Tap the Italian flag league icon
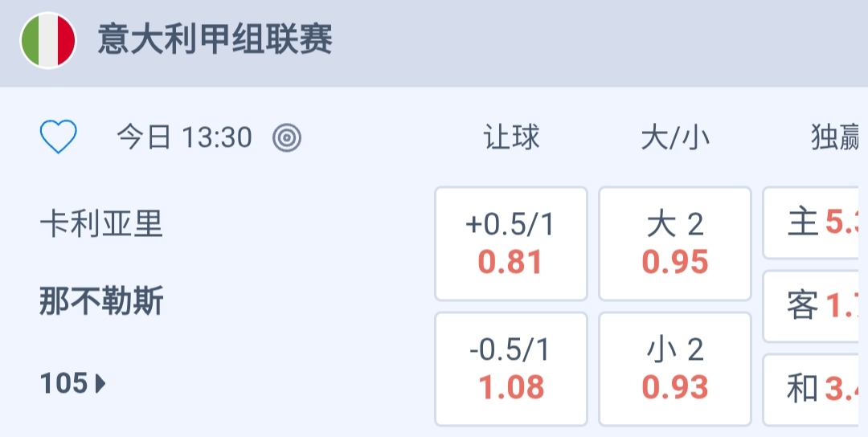This screenshot has width=868, height=437. tap(48, 40)
